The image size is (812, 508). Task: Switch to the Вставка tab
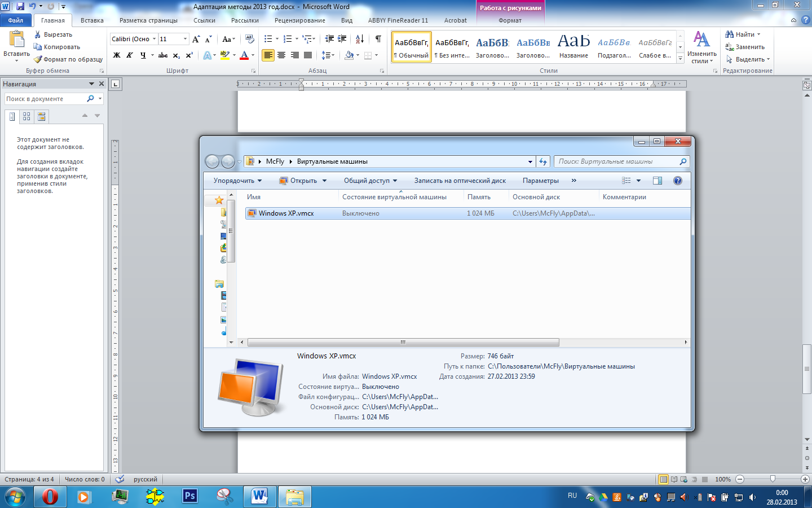coord(92,20)
